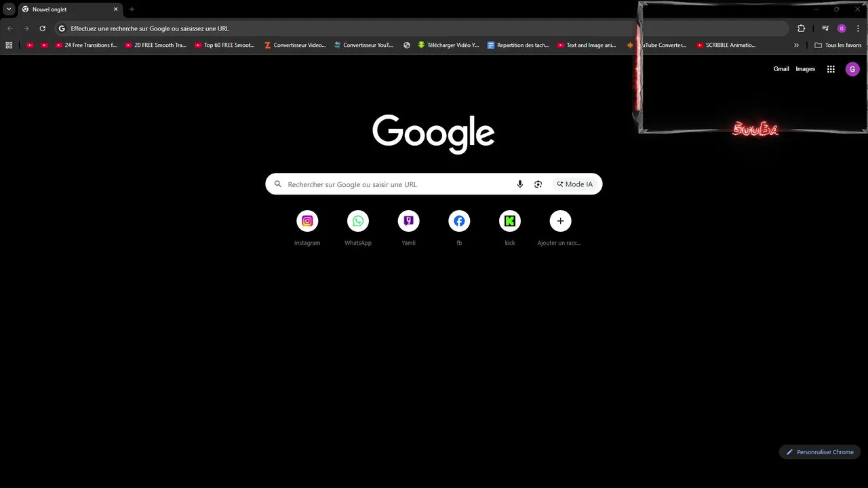Open second unlabeled YouTube bookmark
This screenshot has height=488, width=868.
click(45, 45)
